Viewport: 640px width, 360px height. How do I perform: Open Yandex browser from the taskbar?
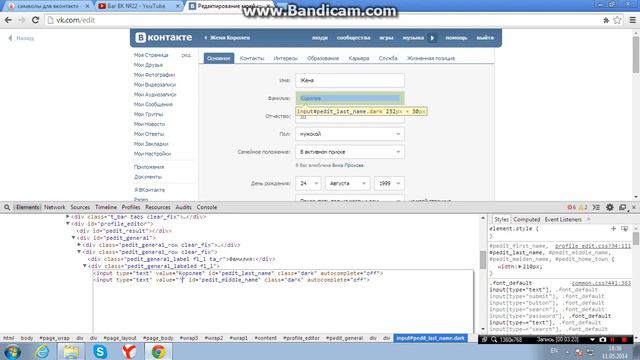tap(129, 352)
